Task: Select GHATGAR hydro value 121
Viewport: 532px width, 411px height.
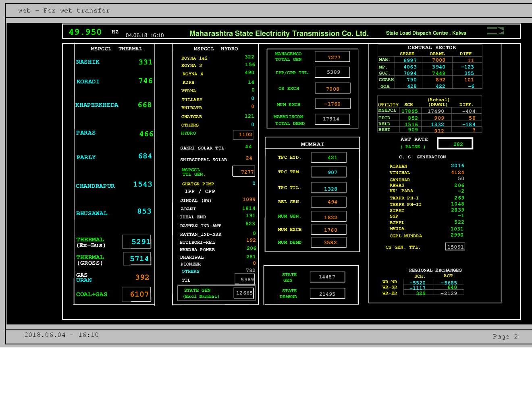Action: 249,116
